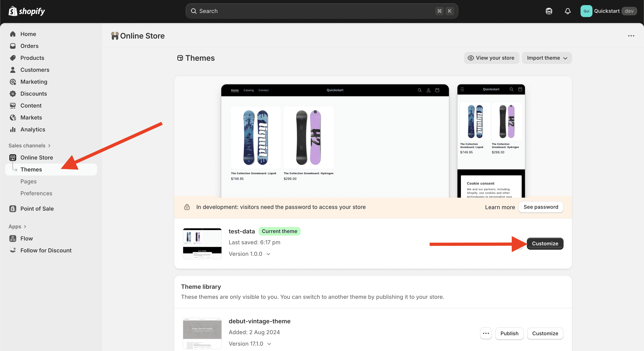Image resolution: width=644 pixels, height=351 pixels.
Task: Publish the debut-vintage-theme
Action: coord(509,333)
